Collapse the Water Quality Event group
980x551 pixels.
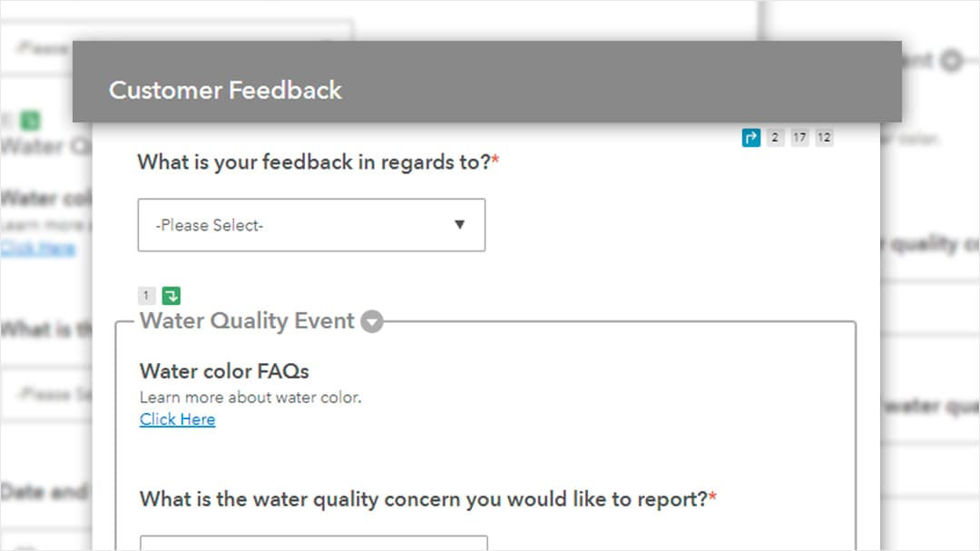coord(372,321)
